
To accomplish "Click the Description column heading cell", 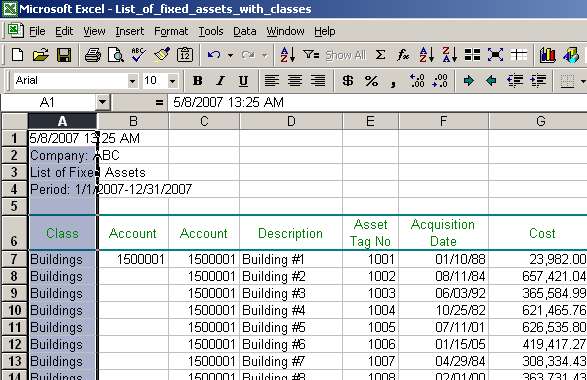I will [291, 233].
